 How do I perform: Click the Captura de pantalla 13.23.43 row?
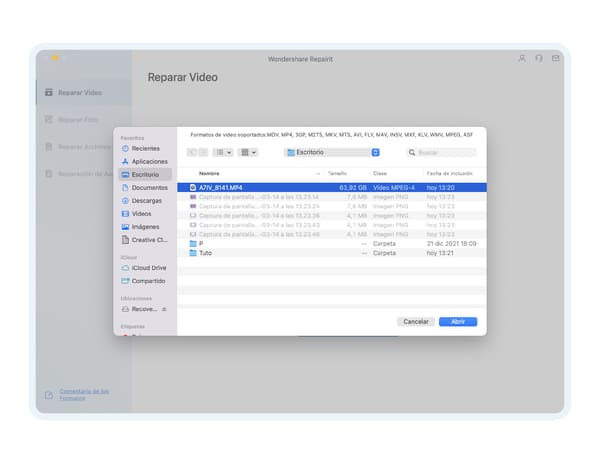(x=332, y=225)
